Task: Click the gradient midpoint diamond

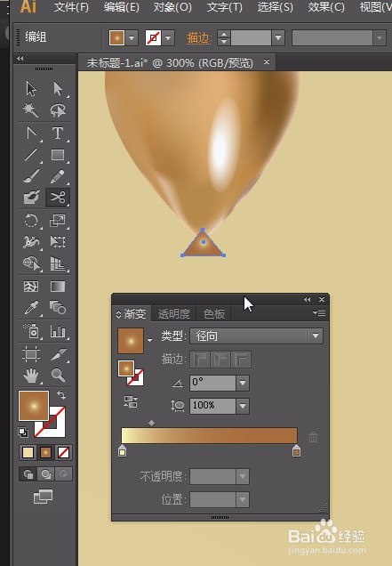Action: coord(151,423)
